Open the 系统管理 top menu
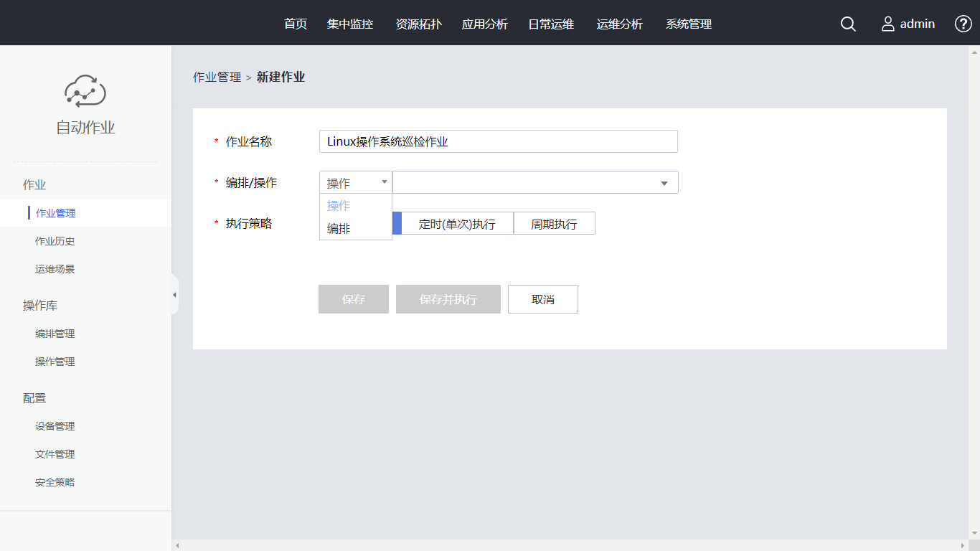 coord(689,24)
